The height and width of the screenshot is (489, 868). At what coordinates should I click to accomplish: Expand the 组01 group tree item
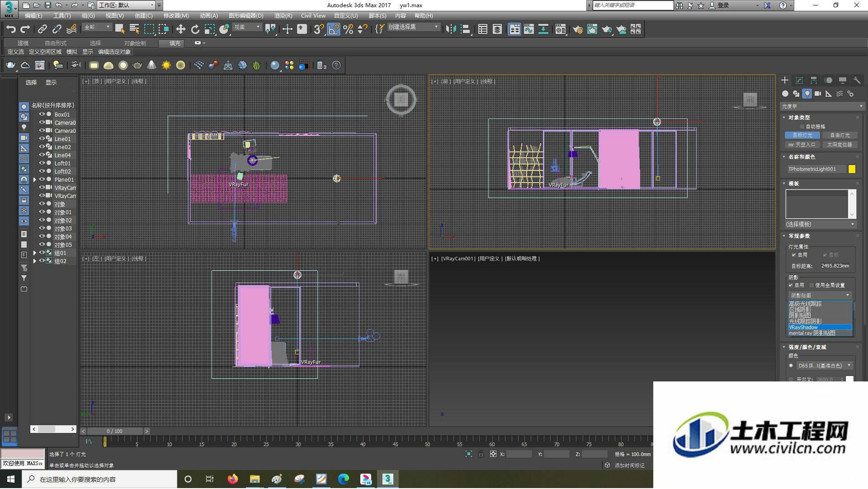(35, 253)
